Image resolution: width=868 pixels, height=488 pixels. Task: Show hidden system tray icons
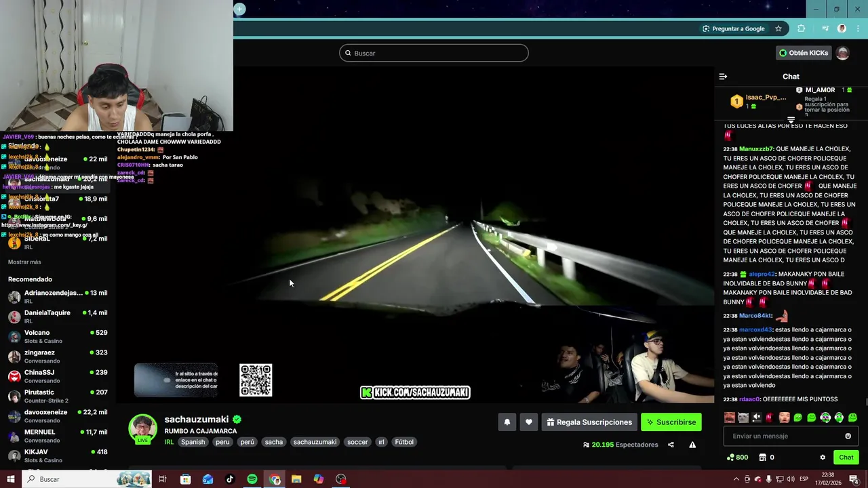[736, 479]
